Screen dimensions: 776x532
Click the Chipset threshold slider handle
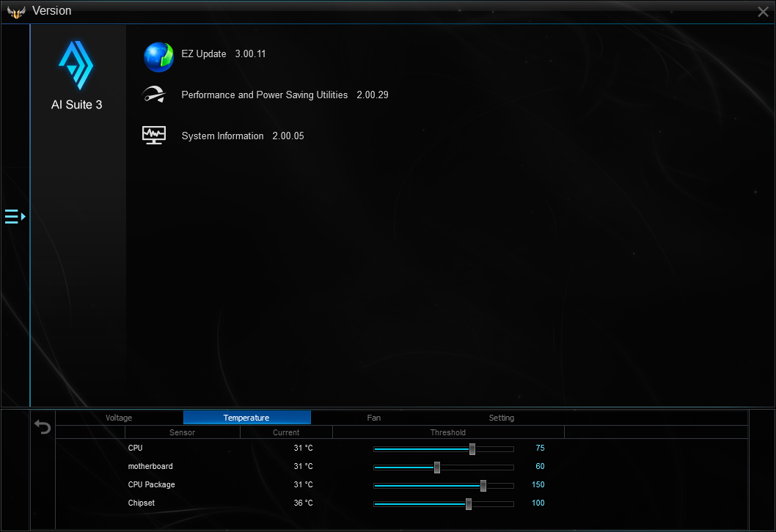[468, 504]
